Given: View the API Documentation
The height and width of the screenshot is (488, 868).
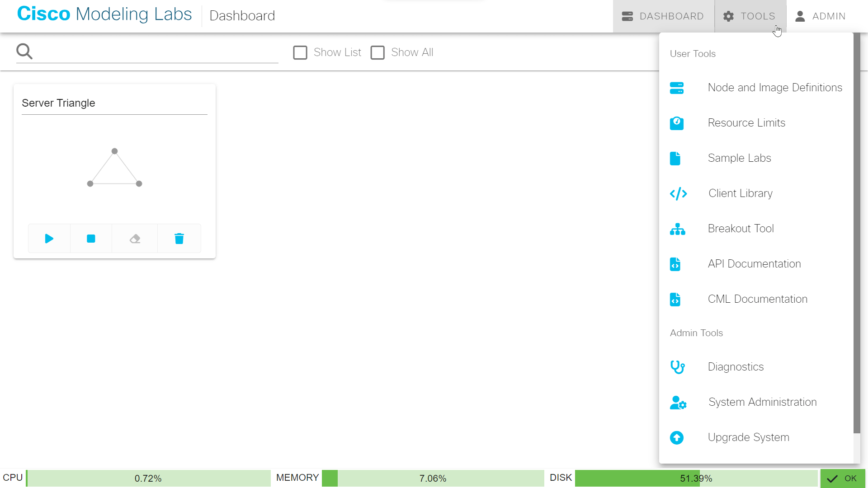Looking at the screenshot, I should coord(754,263).
